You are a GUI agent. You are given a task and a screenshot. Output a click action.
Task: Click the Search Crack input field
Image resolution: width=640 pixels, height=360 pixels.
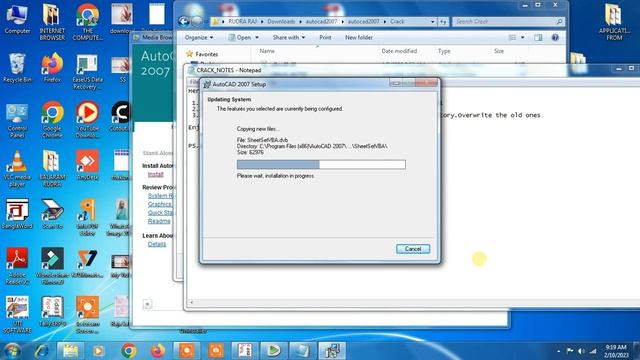508,22
